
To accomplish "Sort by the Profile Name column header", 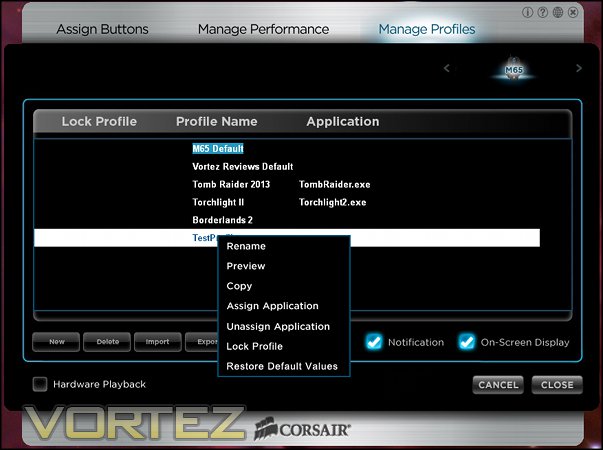I will pos(217,122).
